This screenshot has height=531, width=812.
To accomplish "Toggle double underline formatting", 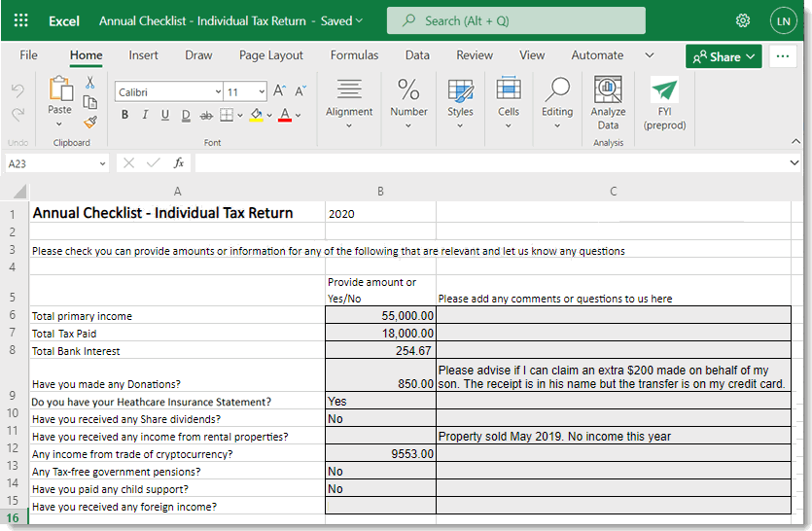I will [x=186, y=115].
